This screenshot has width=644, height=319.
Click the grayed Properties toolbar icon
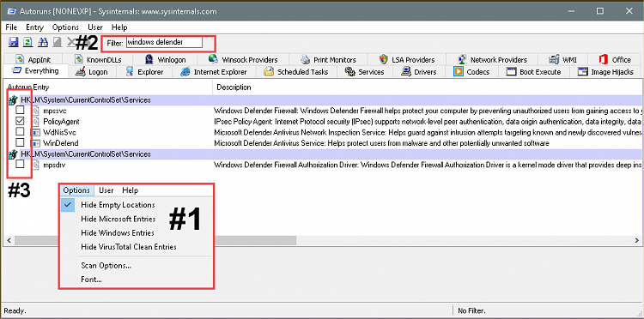[x=57, y=42]
